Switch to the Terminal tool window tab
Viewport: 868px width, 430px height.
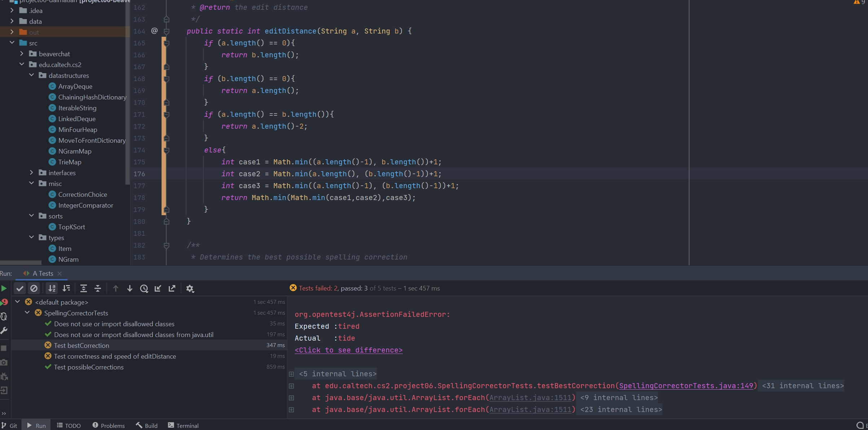click(183, 426)
